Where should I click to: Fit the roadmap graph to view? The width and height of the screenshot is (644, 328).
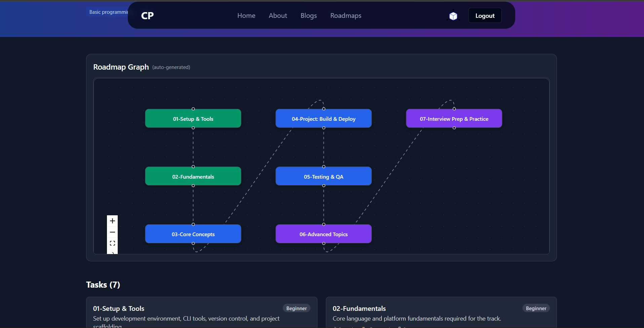pyautogui.click(x=112, y=243)
